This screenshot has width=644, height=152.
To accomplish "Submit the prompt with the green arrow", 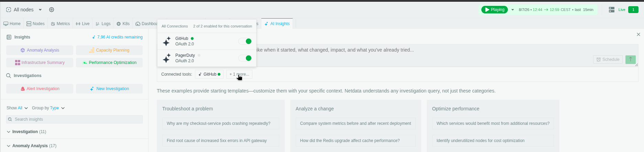I will pos(631,59).
